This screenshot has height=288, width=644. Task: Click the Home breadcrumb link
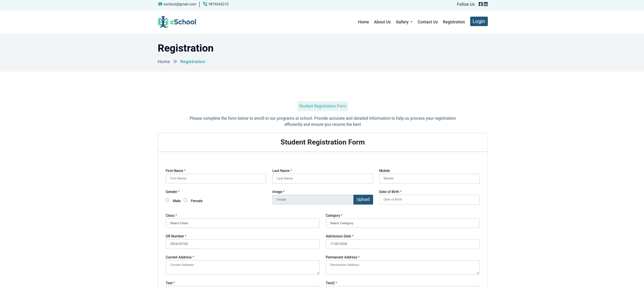tap(164, 62)
